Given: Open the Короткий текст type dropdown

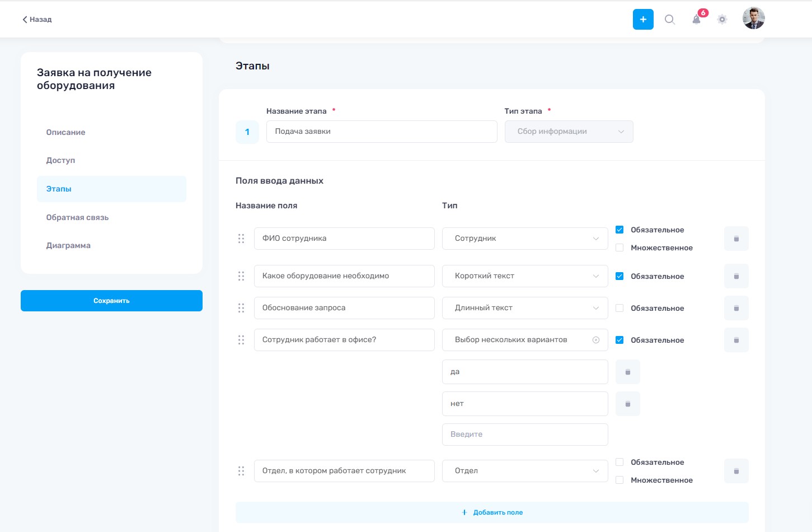Looking at the screenshot, I should (525, 276).
